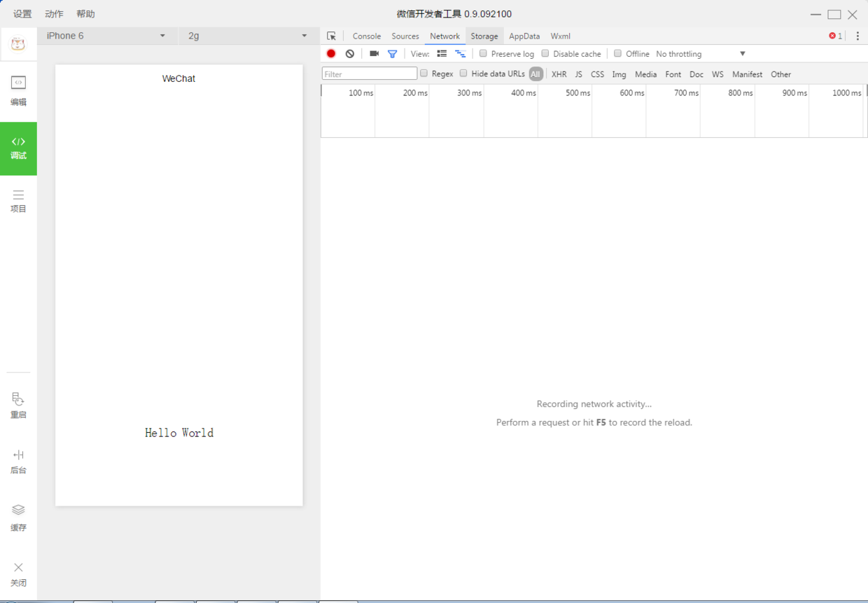Image resolution: width=868 pixels, height=603 pixels.
Task: Filter requests by WS type
Action: click(717, 74)
